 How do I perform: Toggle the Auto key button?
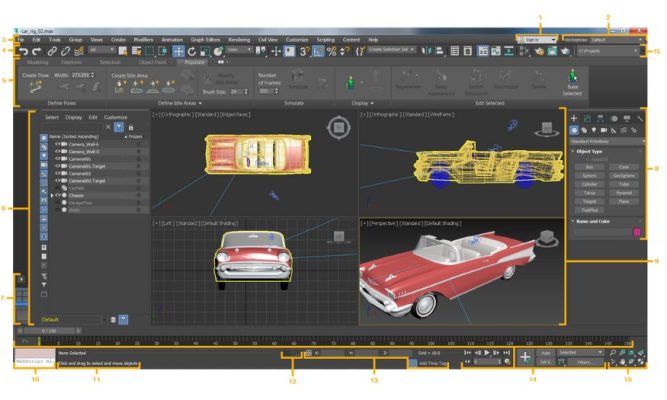[x=545, y=353]
